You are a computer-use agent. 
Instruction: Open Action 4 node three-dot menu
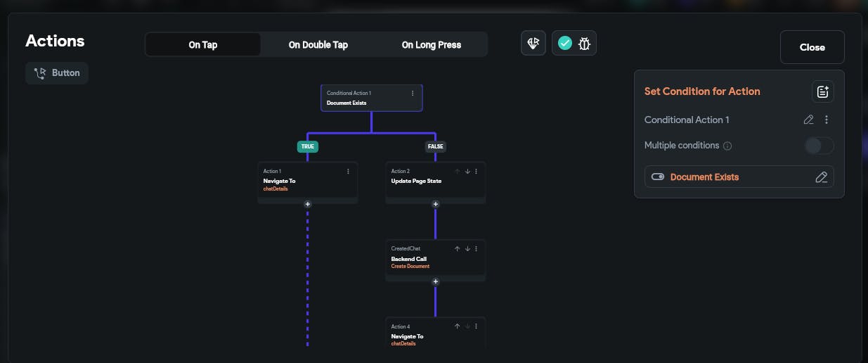click(476, 326)
